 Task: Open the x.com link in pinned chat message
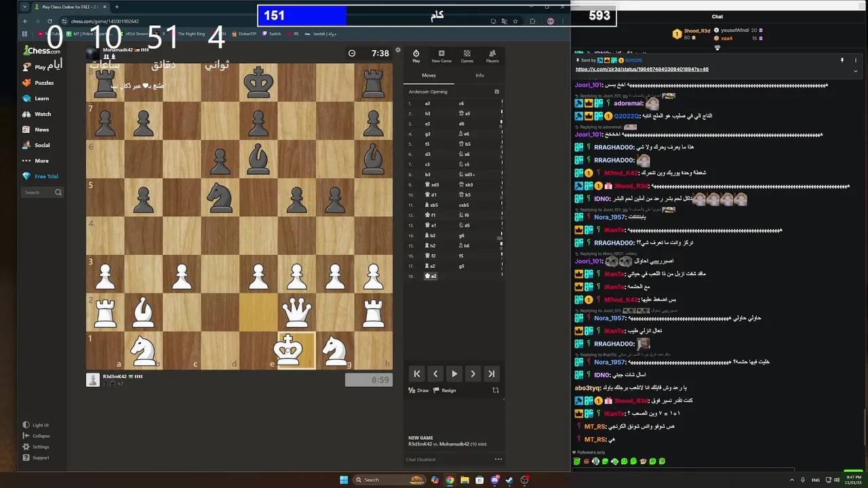(x=642, y=69)
